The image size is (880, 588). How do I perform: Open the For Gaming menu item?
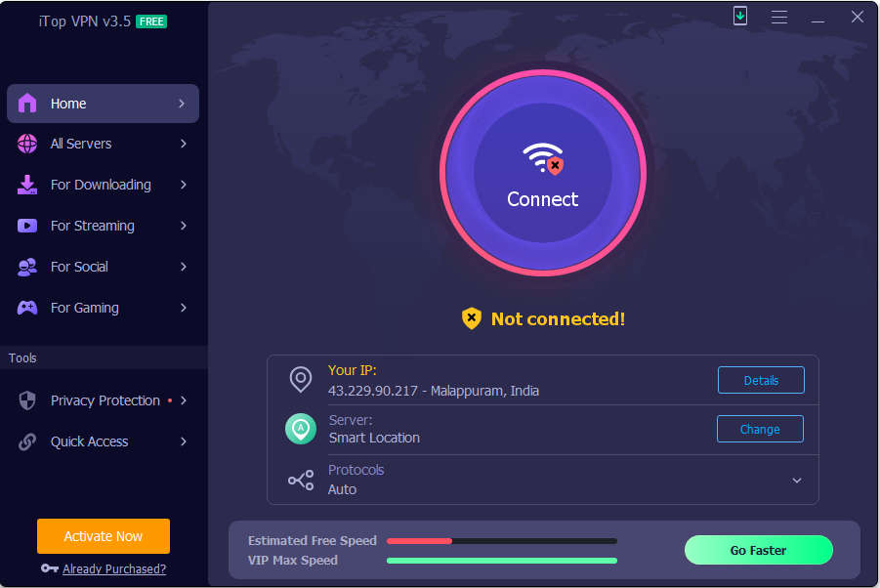[x=103, y=308]
